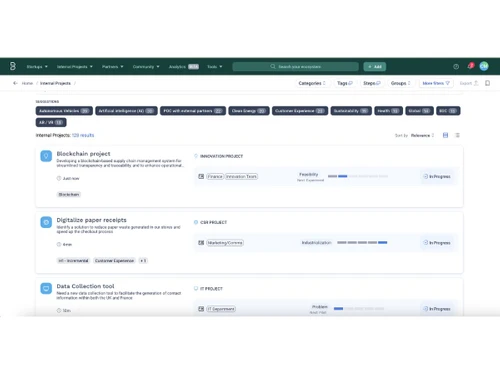The height and width of the screenshot is (375, 500).
Task: Select the Clean Energy suggestion chip
Action: pyautogui.click(x=249, y=111)
